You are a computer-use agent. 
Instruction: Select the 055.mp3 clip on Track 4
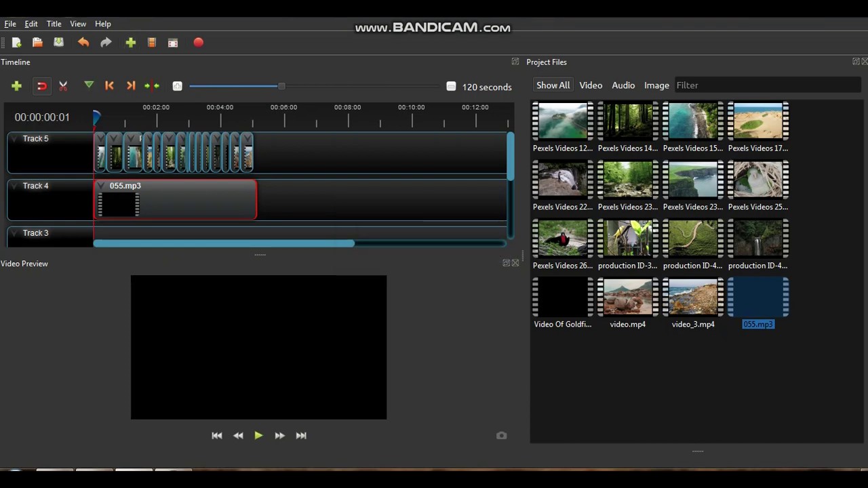pyautogui.click(x=175, y=199)
